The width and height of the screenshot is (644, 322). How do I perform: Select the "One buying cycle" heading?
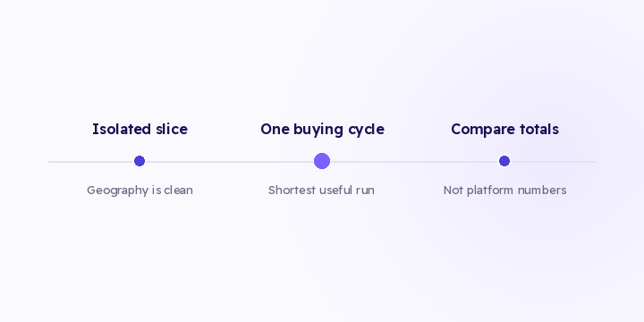(322, 130)
